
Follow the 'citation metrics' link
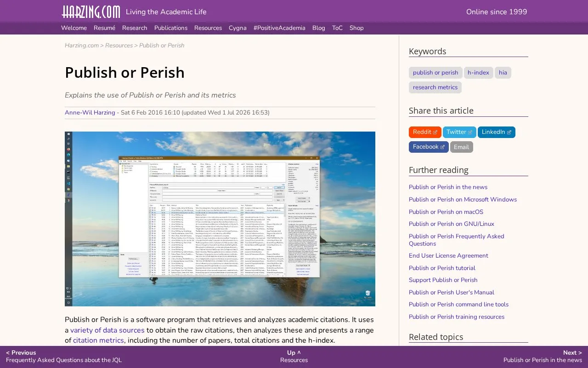coord(98,340)
